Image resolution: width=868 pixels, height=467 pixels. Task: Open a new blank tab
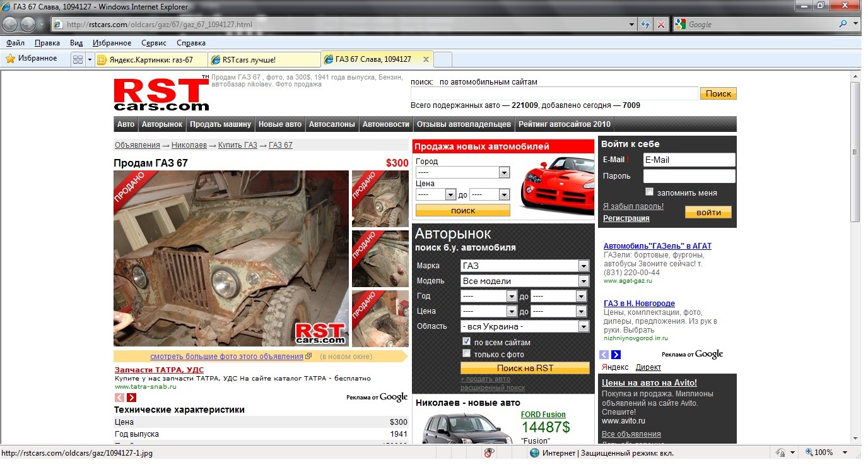pyautogui.click(x=443, y=59)
